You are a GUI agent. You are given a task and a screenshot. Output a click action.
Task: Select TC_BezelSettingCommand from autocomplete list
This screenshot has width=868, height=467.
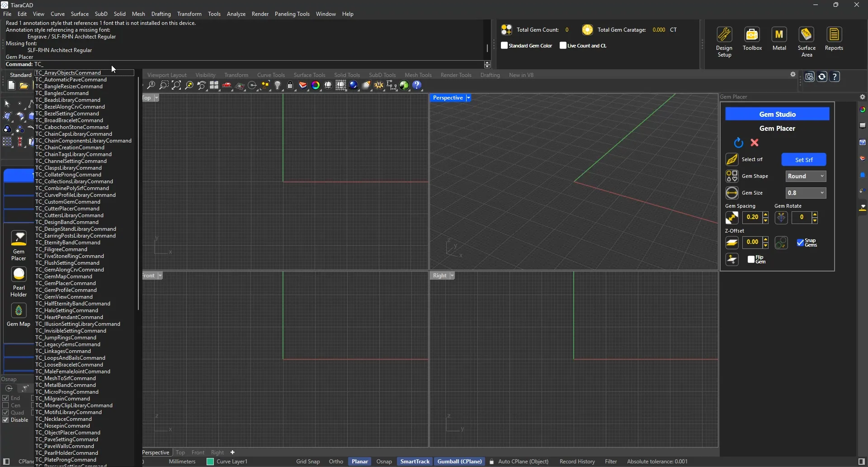[67, 114]
